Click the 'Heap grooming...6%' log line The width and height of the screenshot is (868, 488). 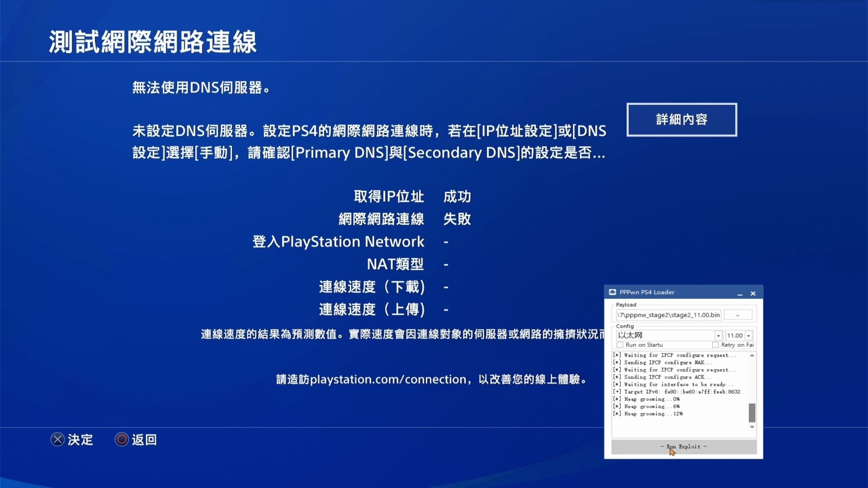click(x=646, y=407)
